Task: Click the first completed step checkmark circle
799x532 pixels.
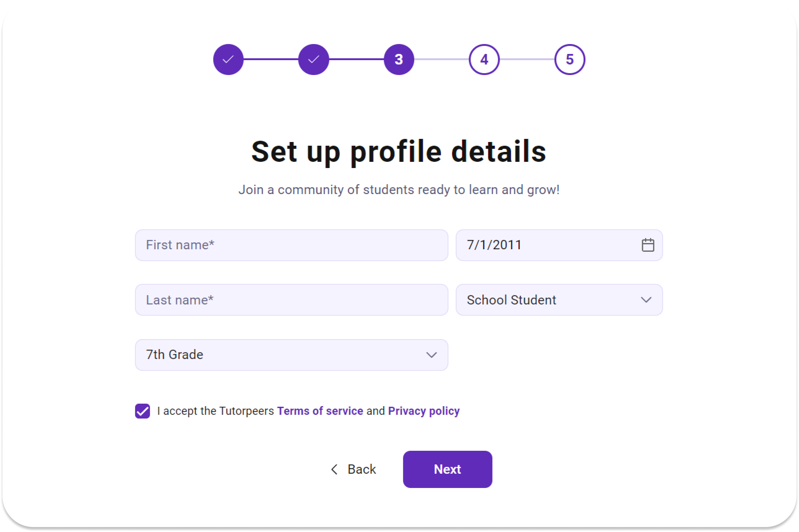Action: [x=228, y=60]
